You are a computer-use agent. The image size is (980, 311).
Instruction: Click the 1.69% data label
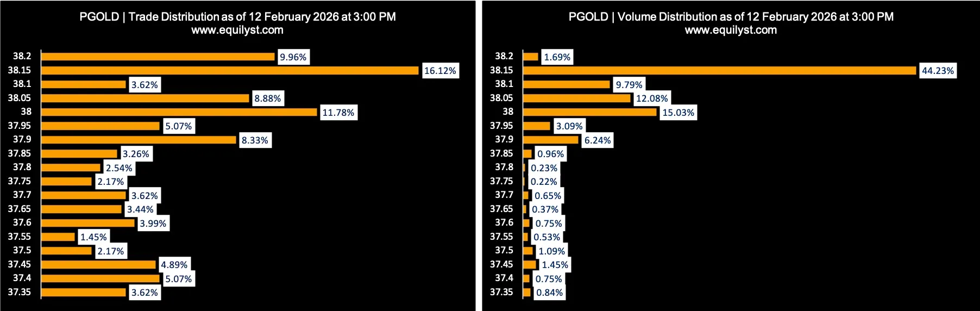point(557,57)
